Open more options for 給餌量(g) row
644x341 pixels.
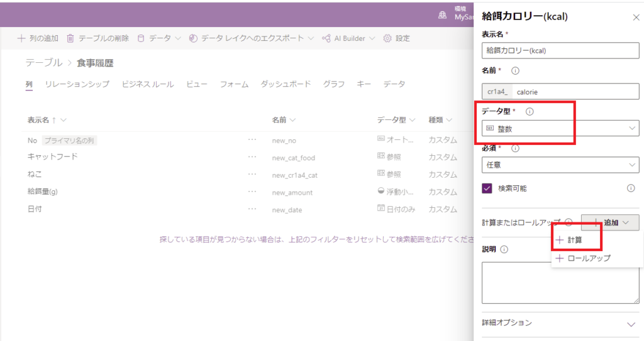(x=252, y=192)
